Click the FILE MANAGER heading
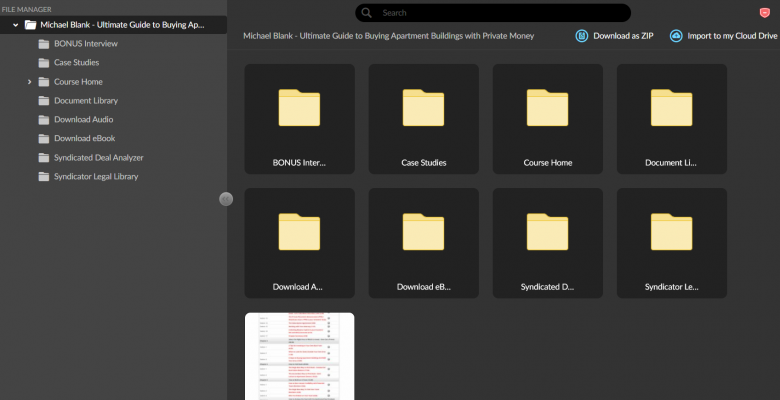Image resolution: width=780 pixels, height=400 pixels. [26, 9]
